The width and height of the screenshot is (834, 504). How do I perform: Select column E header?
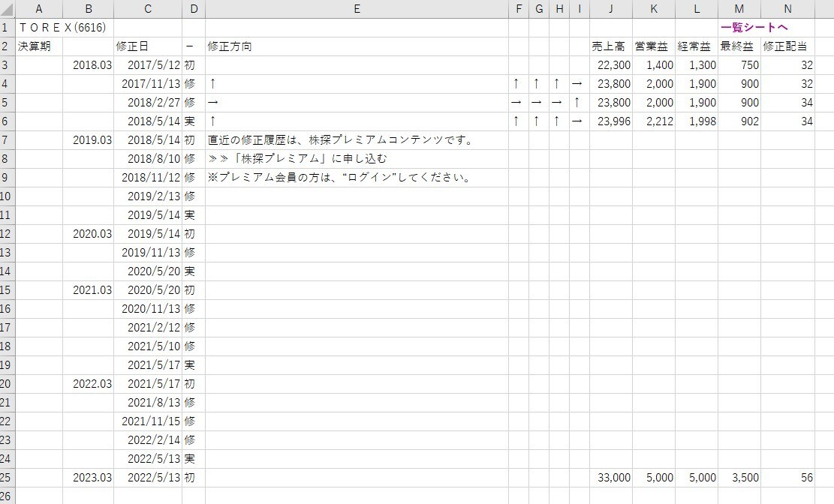pos(357,9)
